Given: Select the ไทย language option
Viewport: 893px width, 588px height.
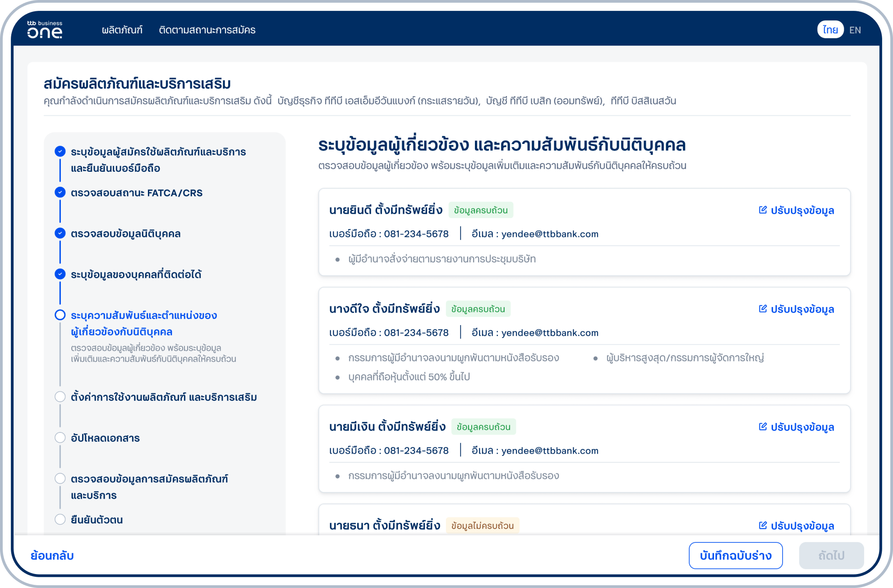Looking at the screenshot, I should [x=830, y=29].
